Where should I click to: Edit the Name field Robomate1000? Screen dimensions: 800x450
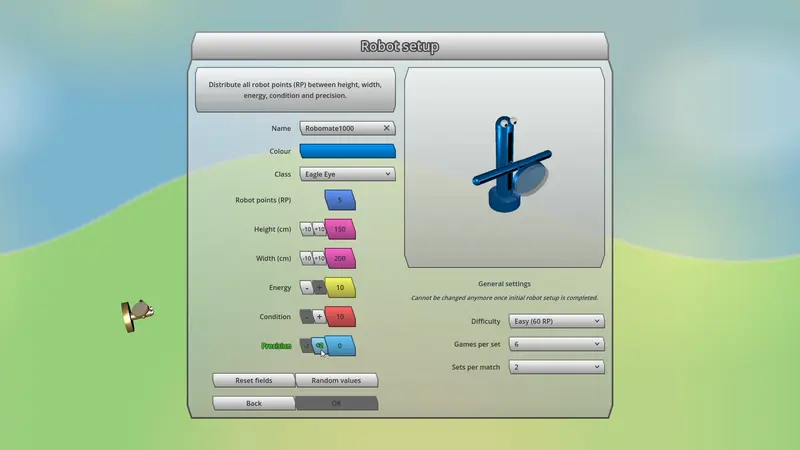[x=341, y=128]
